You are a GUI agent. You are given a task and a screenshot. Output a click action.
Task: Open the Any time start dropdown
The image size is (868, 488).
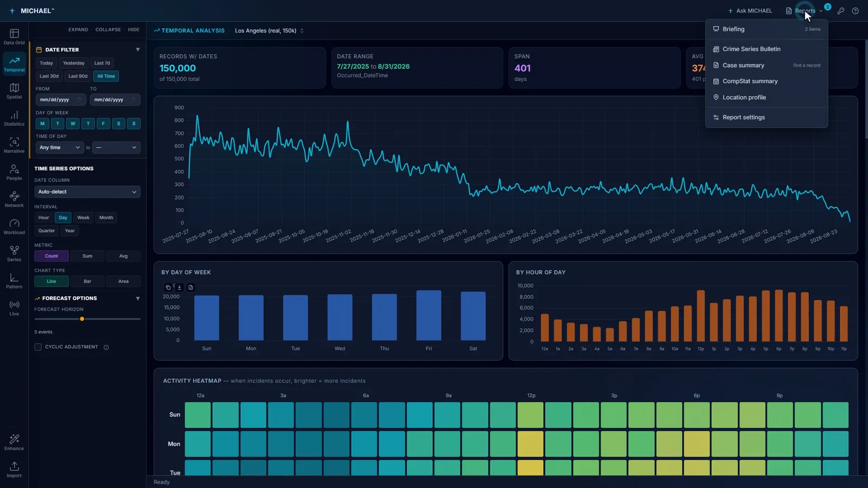[x=60, y=147]
